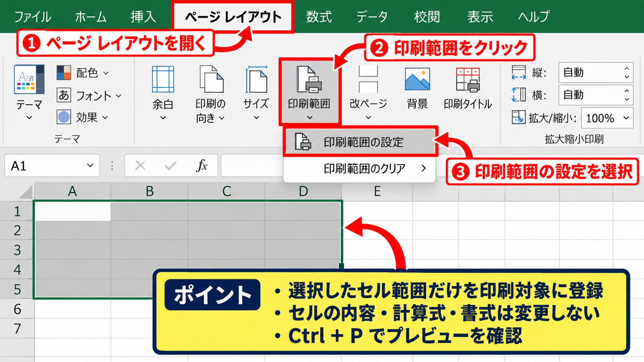This screenshot has height=362, width=644.
Task: Expand the Name Box A1 dropdown arrow
Action: (x=90, y=165)
